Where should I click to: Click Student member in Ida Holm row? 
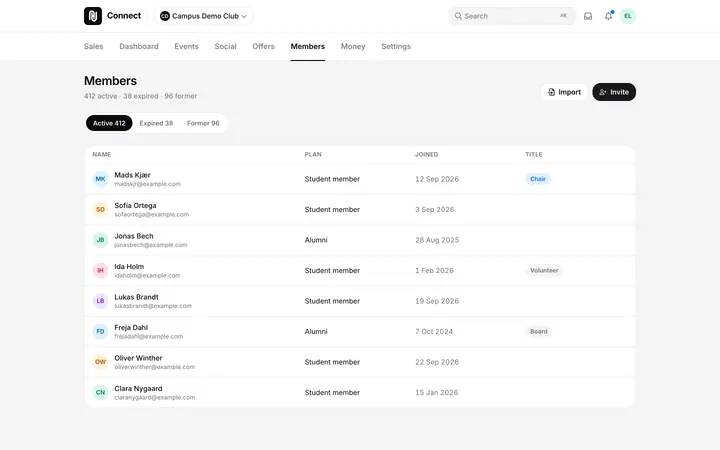click(332, 270)
